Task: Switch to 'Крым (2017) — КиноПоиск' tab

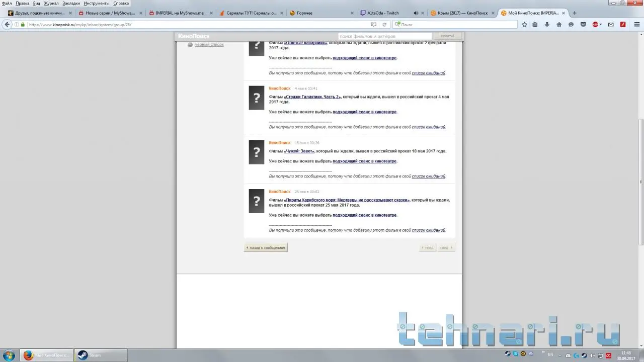Action: [462, 13]
